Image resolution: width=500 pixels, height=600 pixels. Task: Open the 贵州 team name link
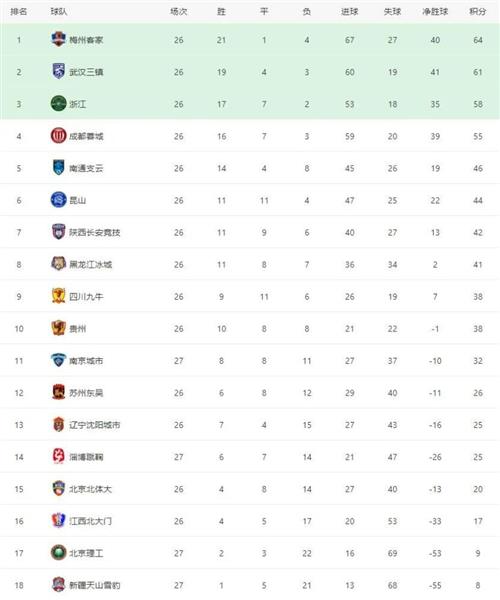(x=78, y=329)
